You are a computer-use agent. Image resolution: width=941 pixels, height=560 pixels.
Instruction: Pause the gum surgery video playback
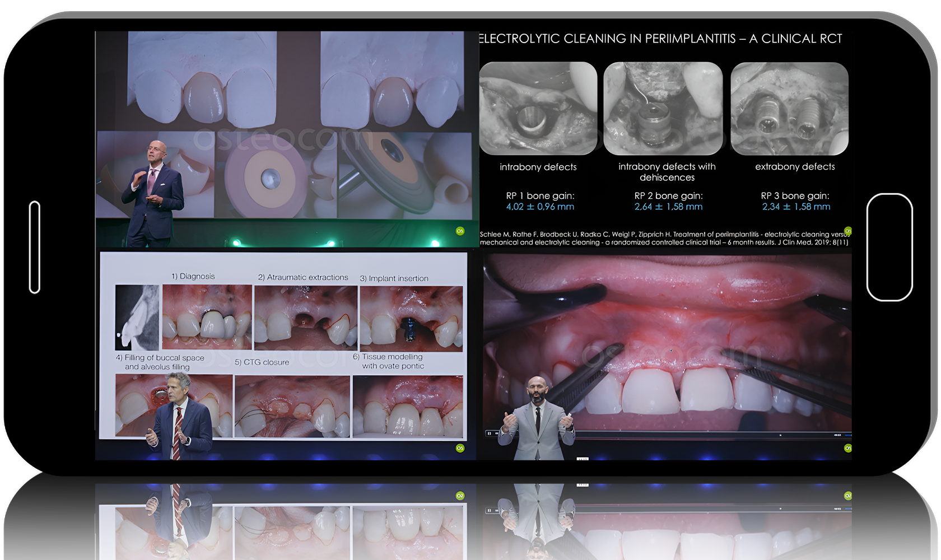click(489, 433)
